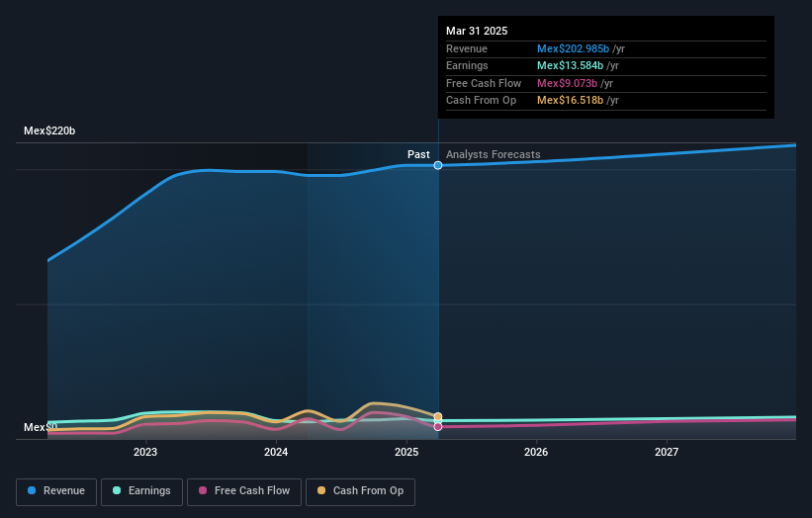The image size is (812, 518).
Task: Toggle the Cash From Op legend series
Action: coord(360,491)
